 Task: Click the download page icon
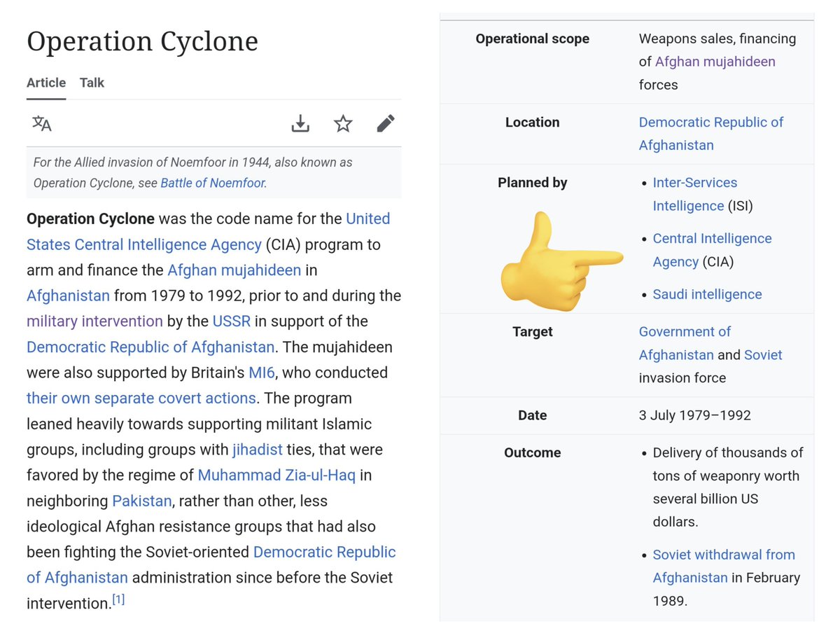300,124
